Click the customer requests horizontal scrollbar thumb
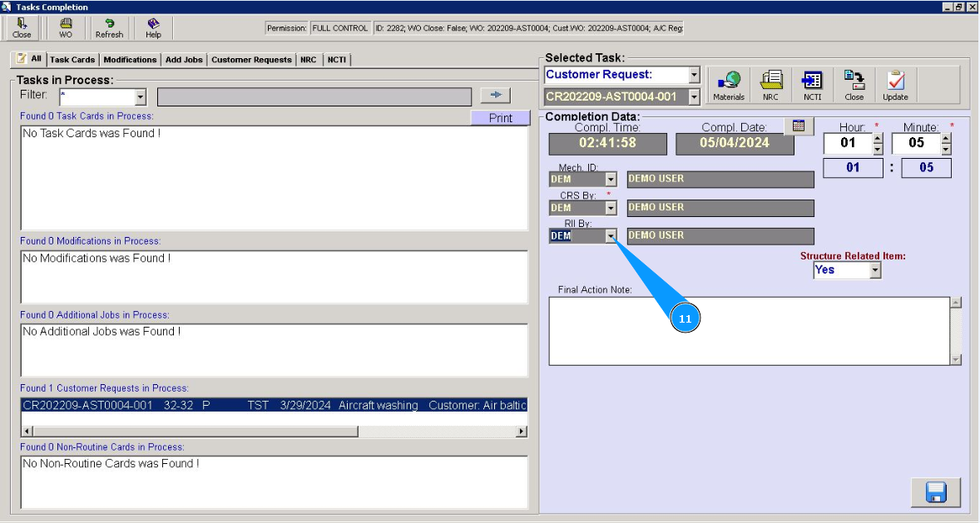Image resolution: width=980 pixels, height=523 pixels. pyautogui.click(x=195, y=432)
